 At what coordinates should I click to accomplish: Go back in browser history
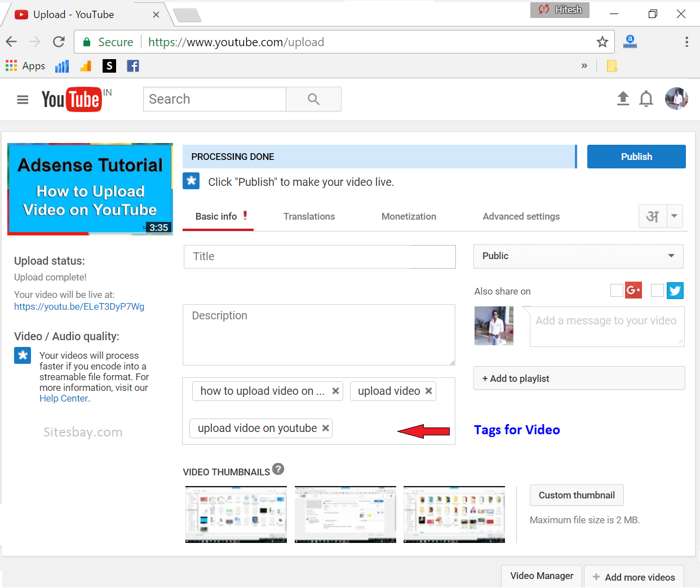(x=11, y=42)
